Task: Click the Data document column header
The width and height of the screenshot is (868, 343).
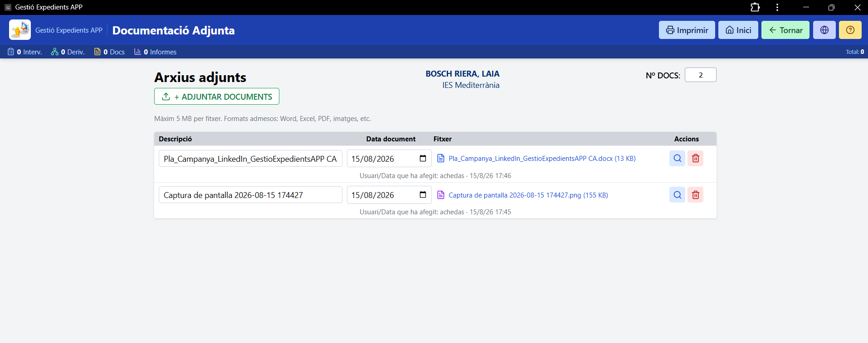Action: click(391, 139)
